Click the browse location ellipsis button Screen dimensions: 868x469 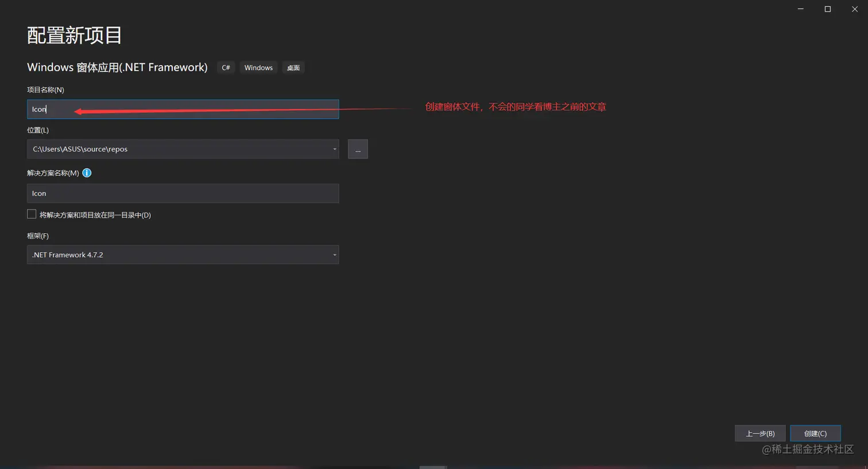(x=358, y=149)
